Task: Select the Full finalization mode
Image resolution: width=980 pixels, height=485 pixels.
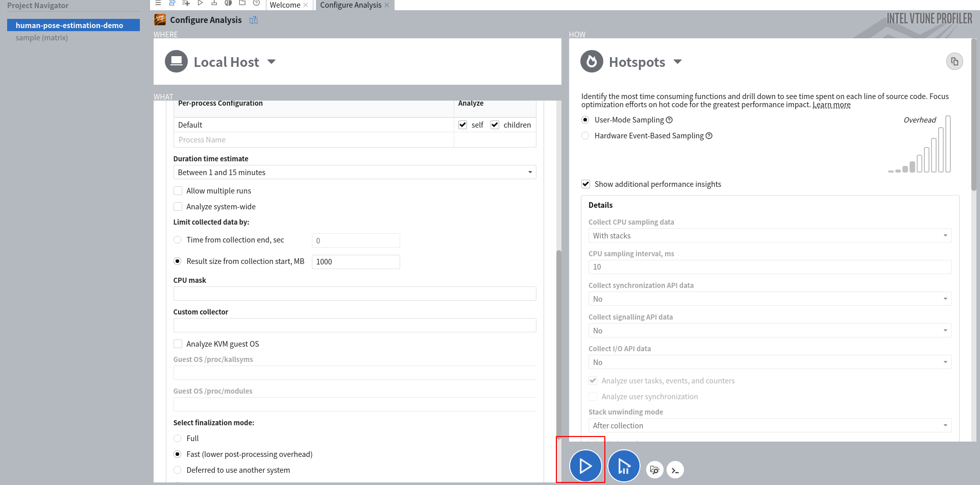Action: (178, 439)
